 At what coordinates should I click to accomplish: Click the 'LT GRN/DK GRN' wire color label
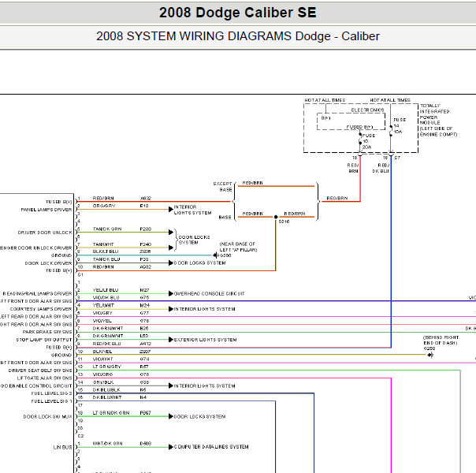(x=111, y=413)
